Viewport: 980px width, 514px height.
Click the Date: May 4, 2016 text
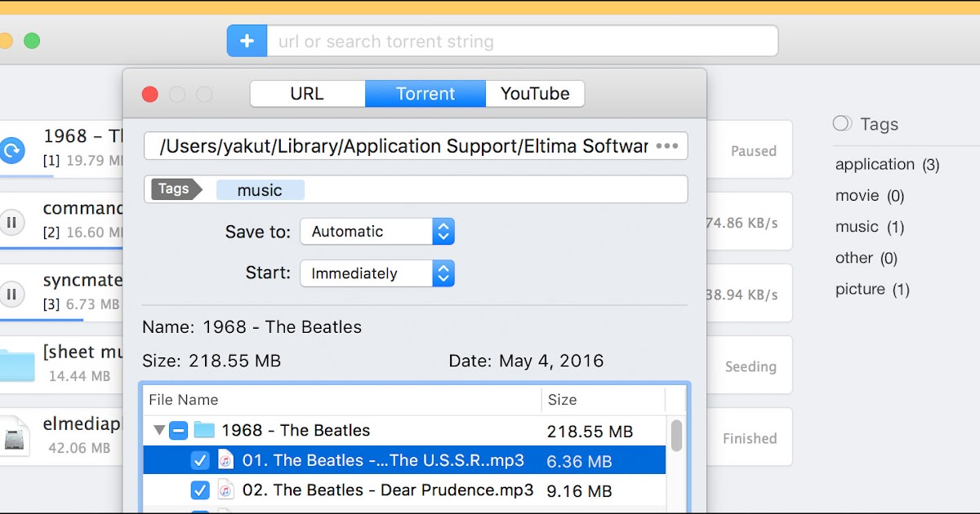click(527, 361)
